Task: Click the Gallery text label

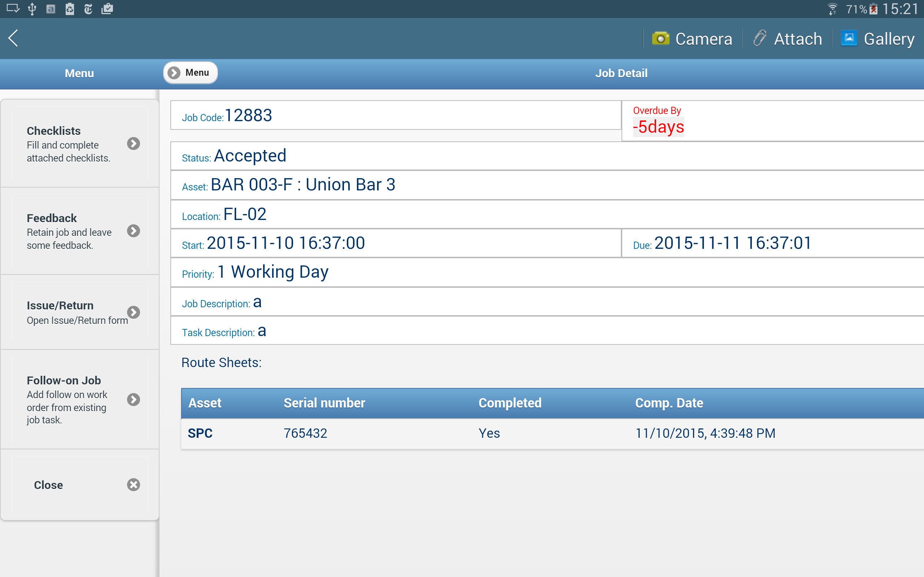Action: [x=889, y=39]
